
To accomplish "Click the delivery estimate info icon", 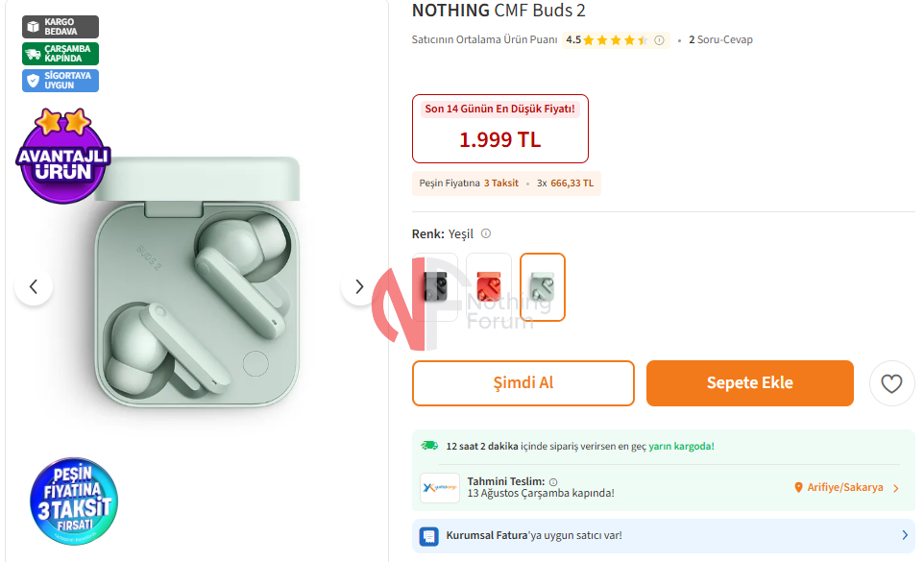I will tap(553, 481).
